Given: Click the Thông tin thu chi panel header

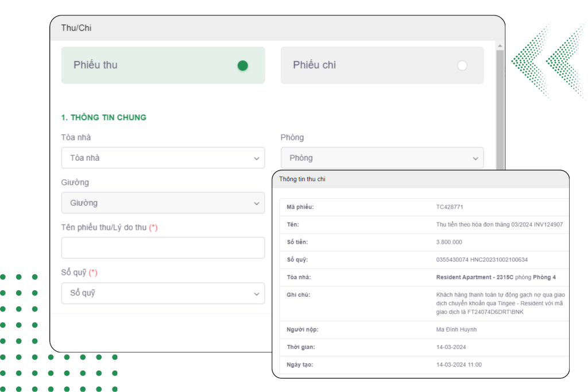Looking at the screenshot, I should tap(302, 179).
